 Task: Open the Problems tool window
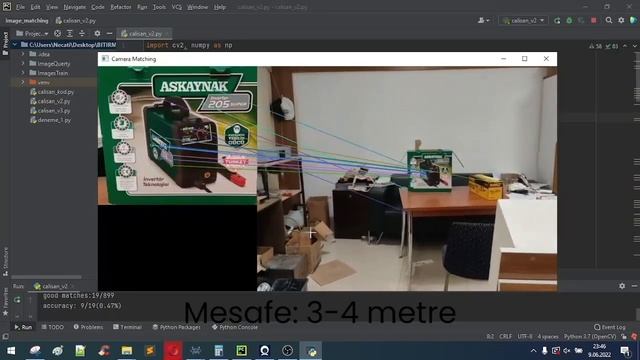89,327
